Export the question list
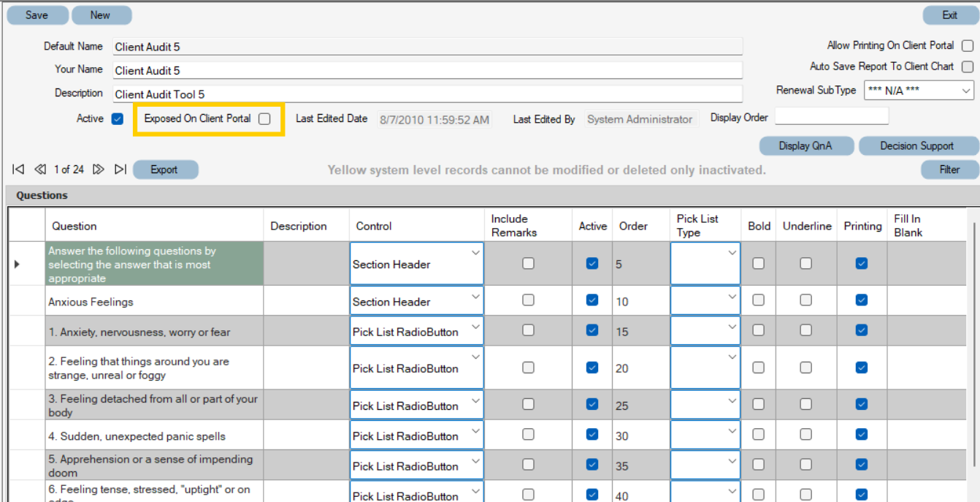The height and width of the screenshot is (502, 980). pyautogui.click(x=165, y=169)
